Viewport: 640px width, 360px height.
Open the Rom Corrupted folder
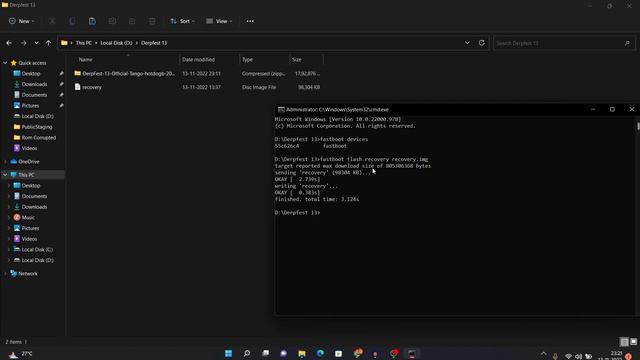[x=38, y=138]
